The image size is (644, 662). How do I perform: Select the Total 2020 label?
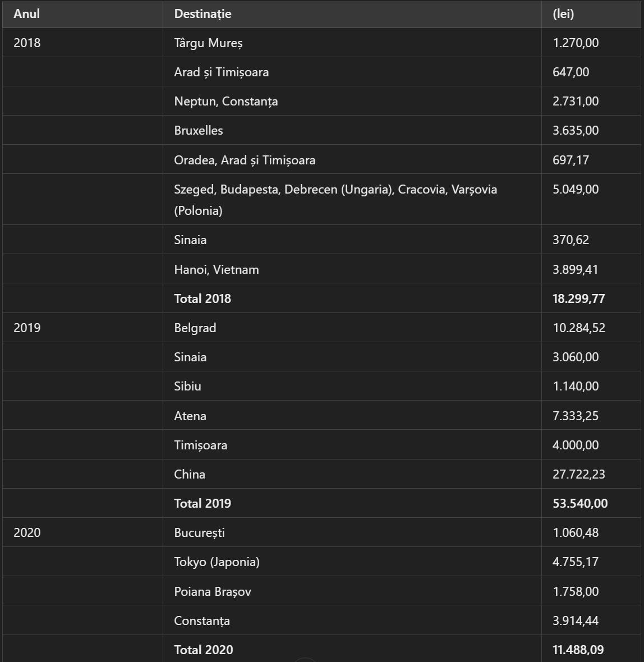203,650
